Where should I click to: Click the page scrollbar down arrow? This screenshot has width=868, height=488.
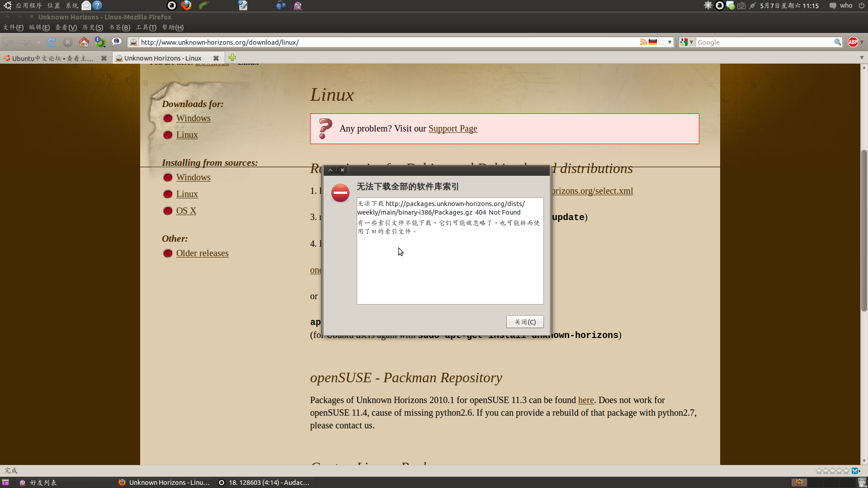point(864,461)
